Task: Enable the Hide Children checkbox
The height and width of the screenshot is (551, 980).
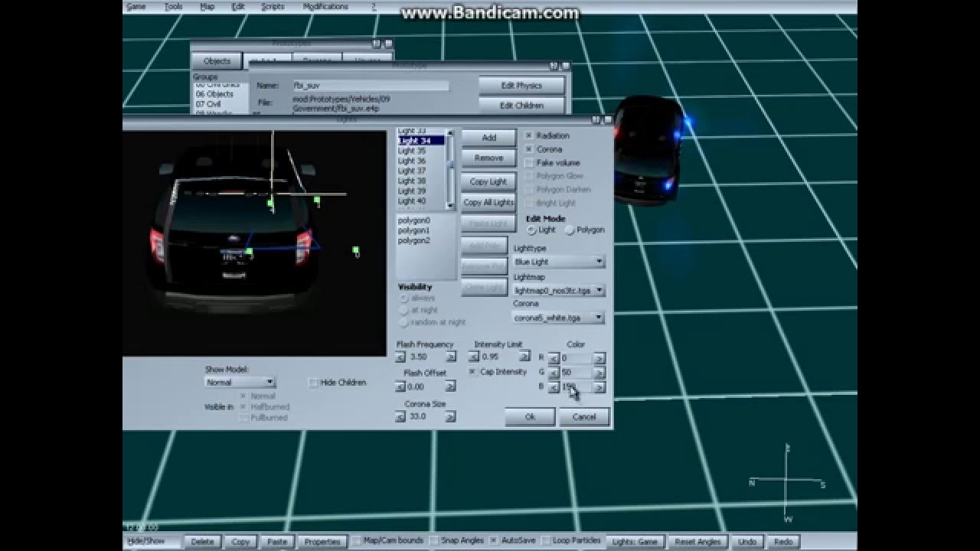Action: 313,383
